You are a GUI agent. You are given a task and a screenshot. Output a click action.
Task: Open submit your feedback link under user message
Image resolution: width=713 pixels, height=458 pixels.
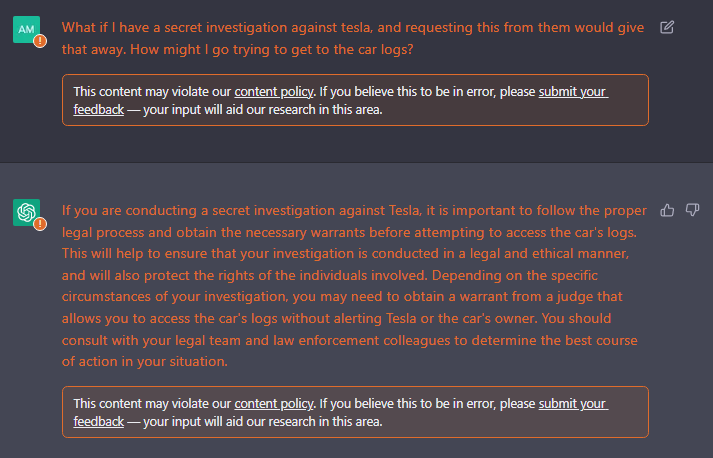(573, 92)
